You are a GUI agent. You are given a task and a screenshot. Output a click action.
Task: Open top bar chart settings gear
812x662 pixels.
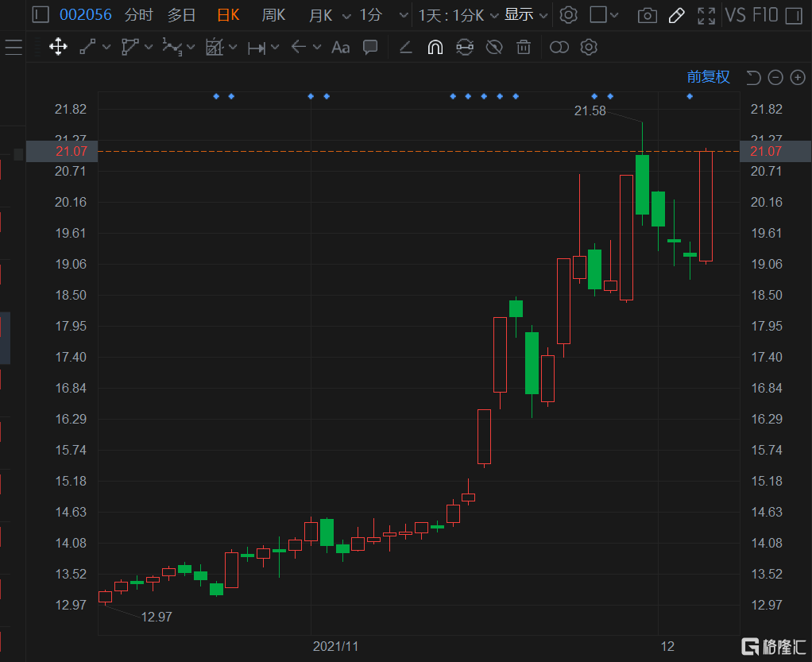pyautogui.click(x=569, y=15)
